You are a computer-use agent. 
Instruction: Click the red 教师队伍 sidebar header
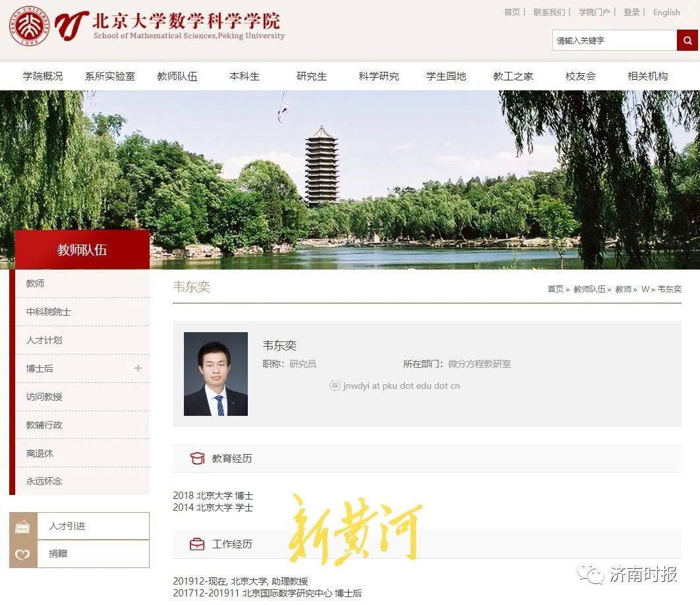(x=82, y=250)
